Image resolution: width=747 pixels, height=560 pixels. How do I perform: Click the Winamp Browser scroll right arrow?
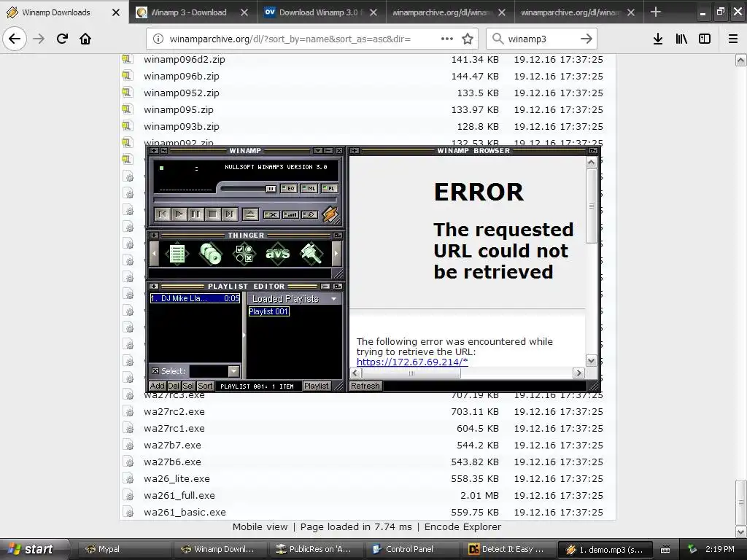[578, 373]
